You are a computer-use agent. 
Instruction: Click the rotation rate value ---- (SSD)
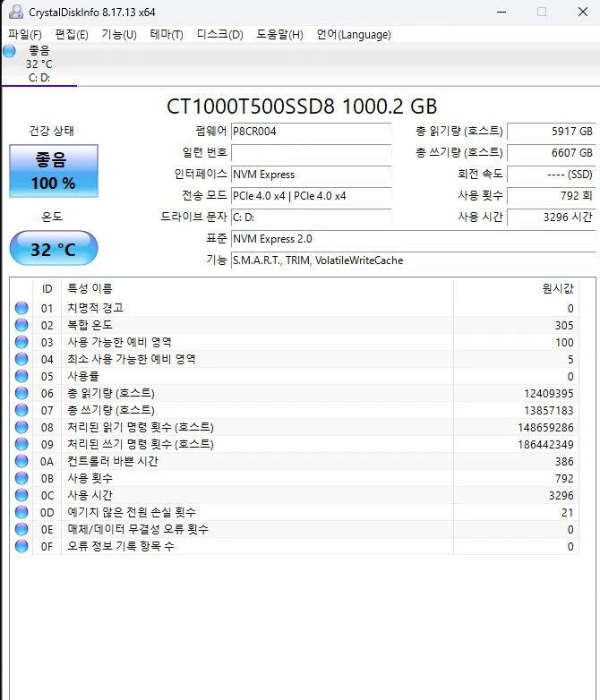[x=552, y=175]
